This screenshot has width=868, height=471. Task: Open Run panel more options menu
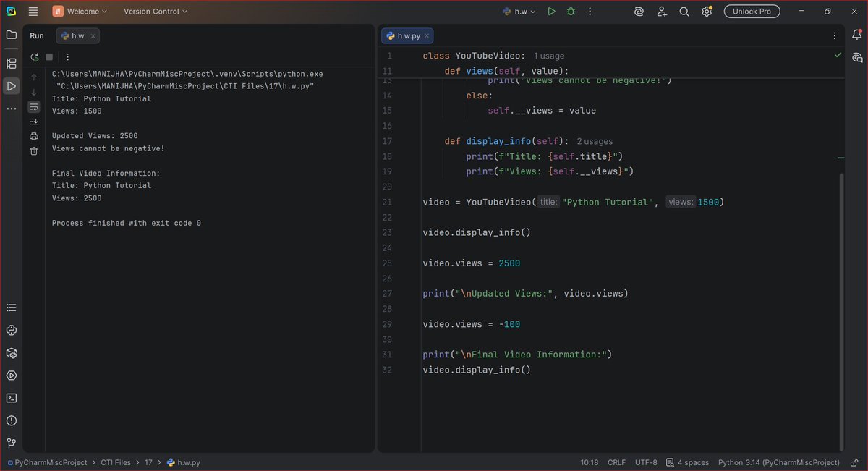(x=68, y=57)
